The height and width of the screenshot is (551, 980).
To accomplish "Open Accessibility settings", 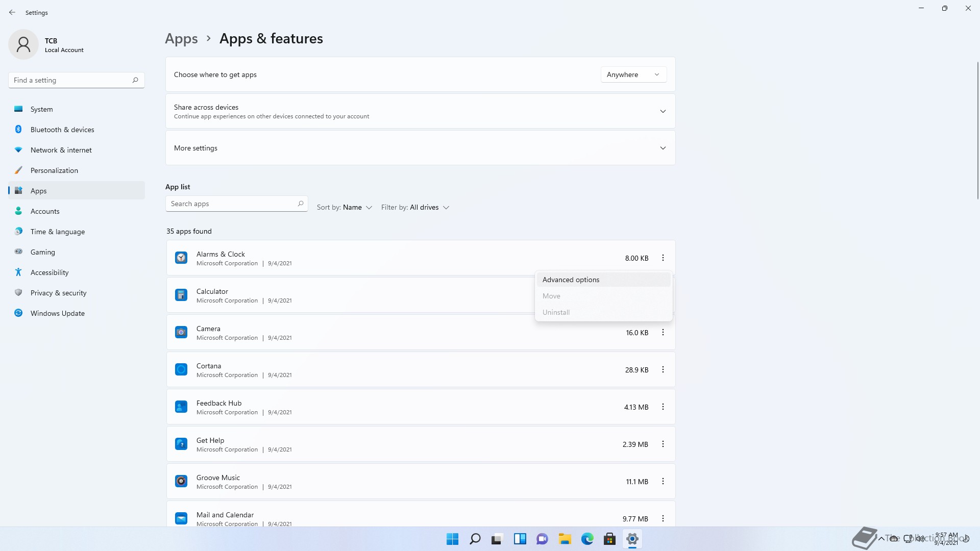I will [x=77, y=272].
